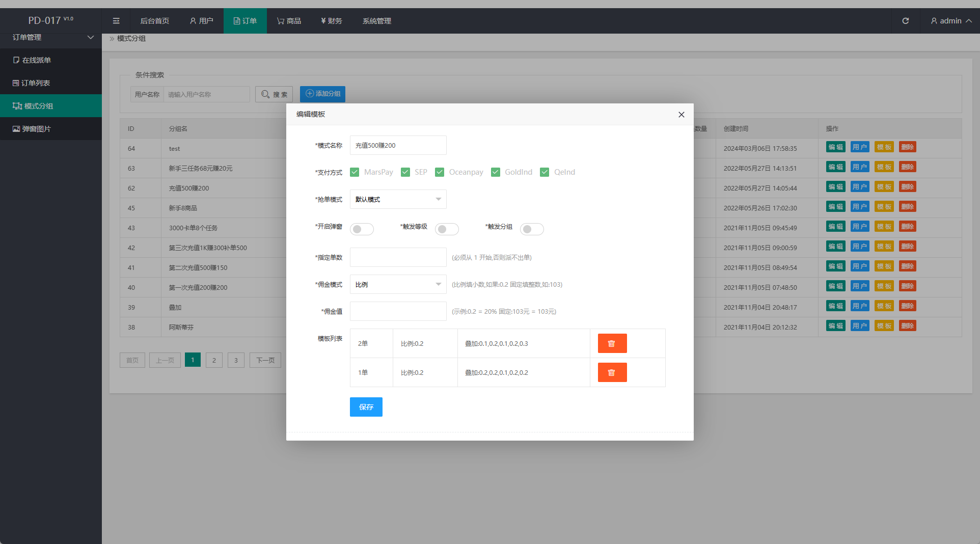Open the 佣金模式 dropdown
This screenshot has height=544, width=980.
(x=398, y=284)
